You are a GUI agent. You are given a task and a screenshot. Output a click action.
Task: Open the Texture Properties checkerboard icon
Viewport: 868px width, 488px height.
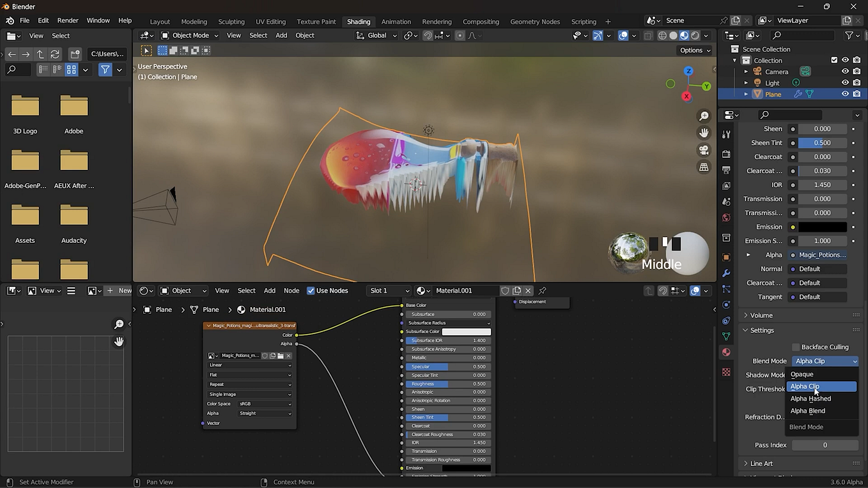point(726,372)
